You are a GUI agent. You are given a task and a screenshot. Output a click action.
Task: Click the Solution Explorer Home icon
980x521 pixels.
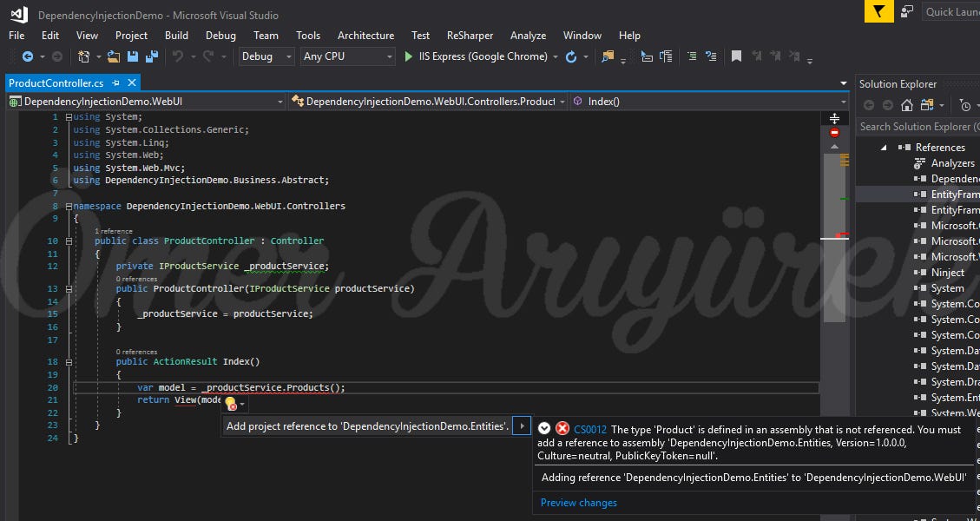coord(907,105)
